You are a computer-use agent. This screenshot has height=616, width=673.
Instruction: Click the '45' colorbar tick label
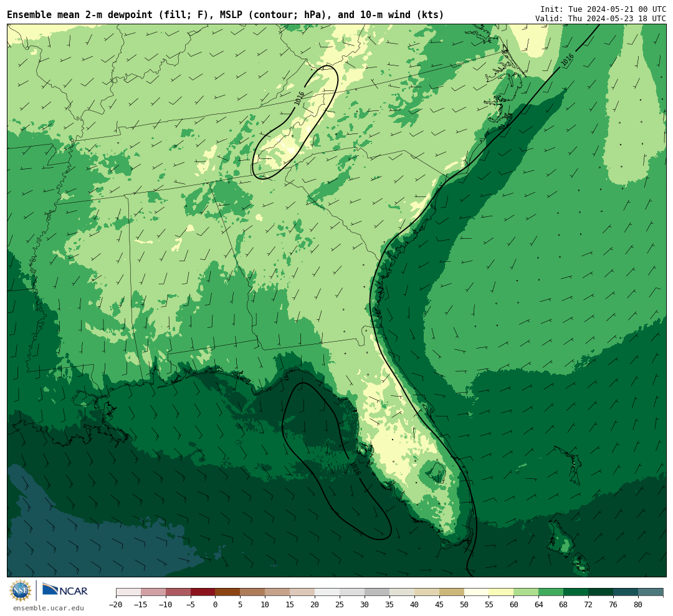(439, 604)
